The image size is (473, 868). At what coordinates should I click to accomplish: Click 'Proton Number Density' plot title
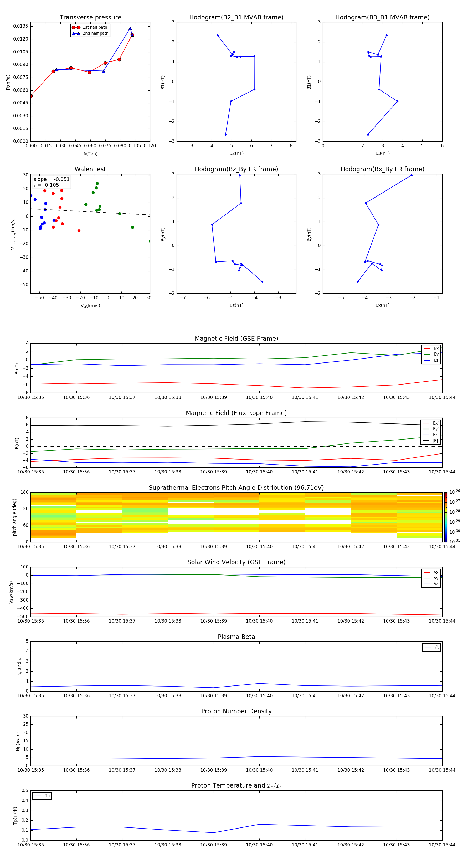(236, 711)
